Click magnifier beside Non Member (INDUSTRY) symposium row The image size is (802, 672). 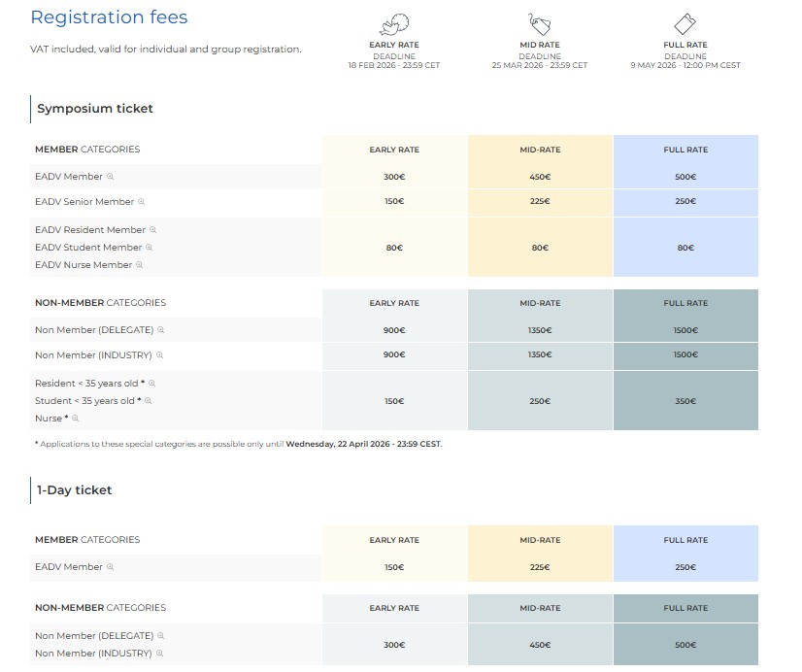(x=160, y=355)
